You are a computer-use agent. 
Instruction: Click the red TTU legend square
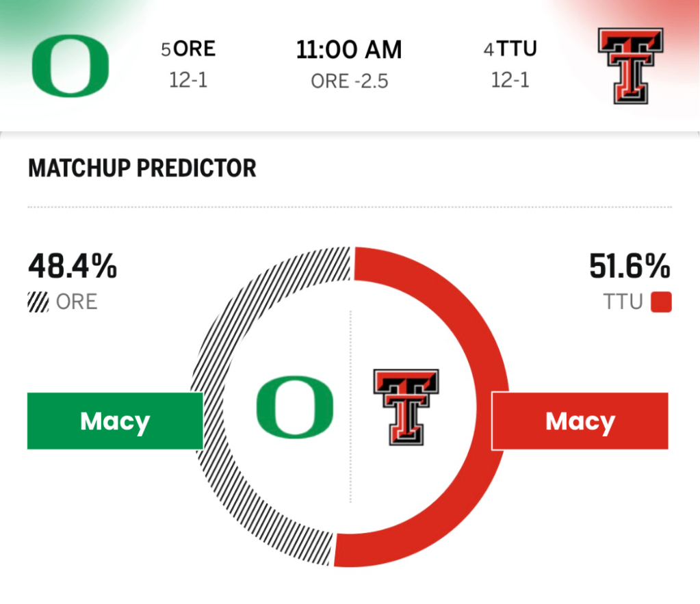pyautogui.click(x=662, y=302)
